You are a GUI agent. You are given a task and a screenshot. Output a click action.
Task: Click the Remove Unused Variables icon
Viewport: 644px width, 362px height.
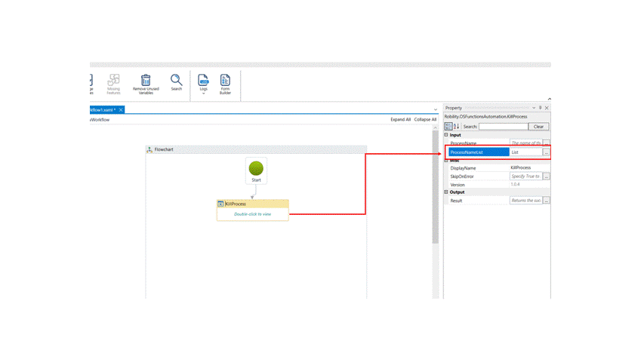click(x=146, y=80)
